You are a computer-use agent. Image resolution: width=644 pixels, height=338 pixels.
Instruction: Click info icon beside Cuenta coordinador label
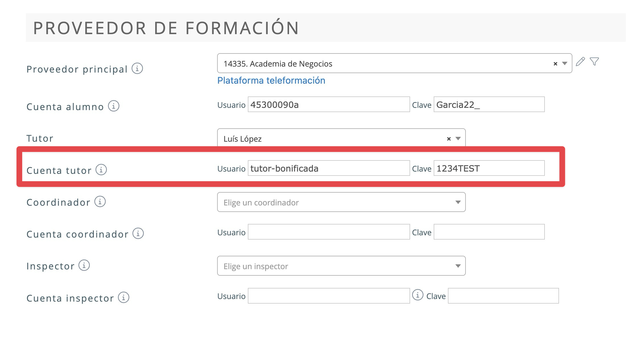[138, 234]
